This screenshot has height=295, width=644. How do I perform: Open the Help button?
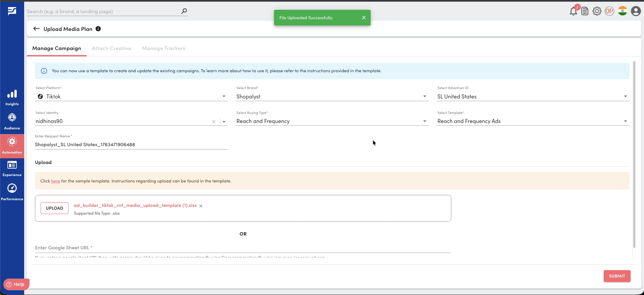click(16, 284)
